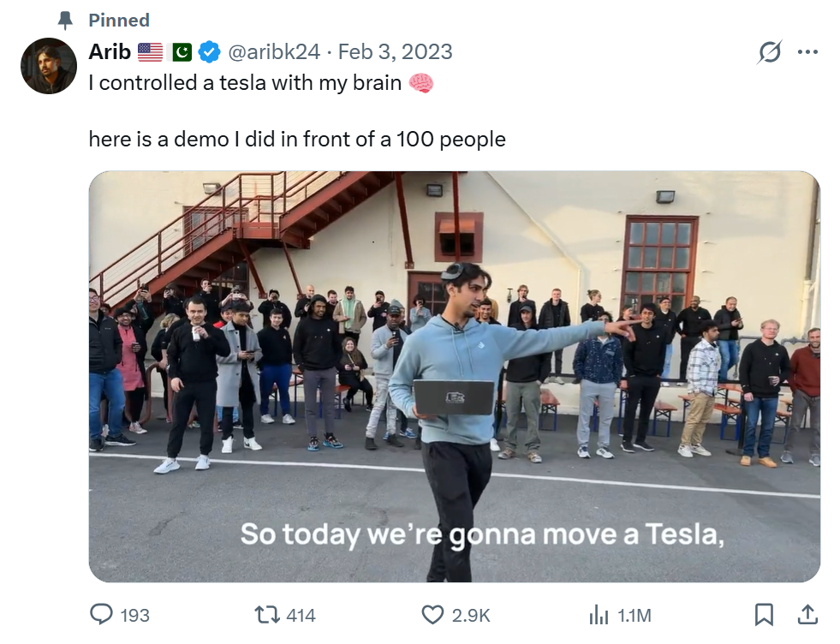Click the pushpin icon beside Pinned
Viewport: 840px width, 644px height.
pyautogui.click(x=65, y=20)
